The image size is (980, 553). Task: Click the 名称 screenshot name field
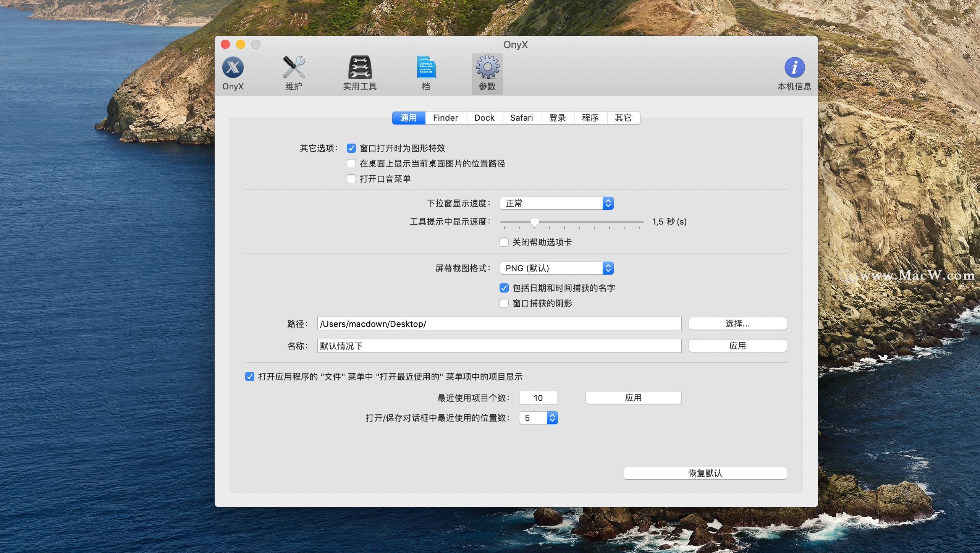point(499,346)
